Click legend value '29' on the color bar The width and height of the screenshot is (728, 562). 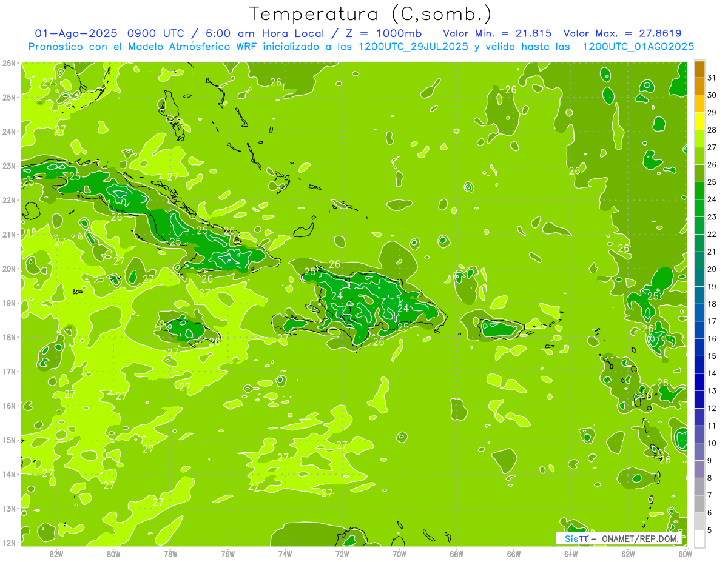coord(712,112)
